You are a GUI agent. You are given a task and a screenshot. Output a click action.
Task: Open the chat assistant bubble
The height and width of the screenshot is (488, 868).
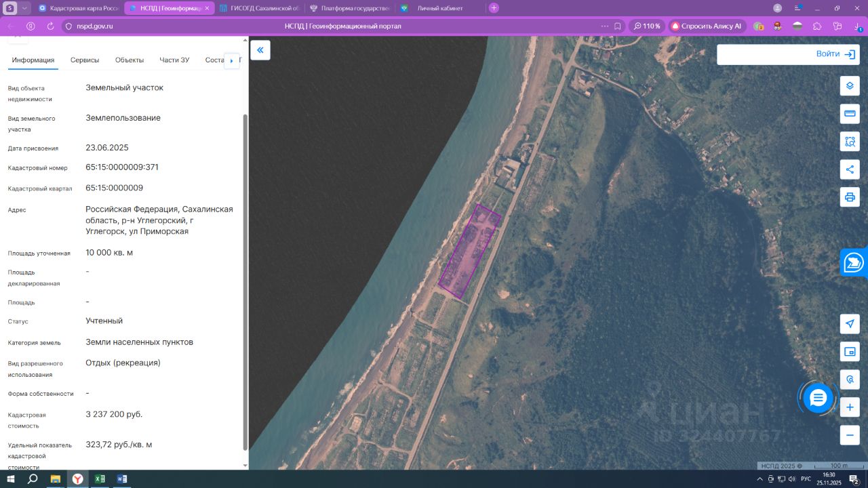pyautogui.click(x=818, y=398)
